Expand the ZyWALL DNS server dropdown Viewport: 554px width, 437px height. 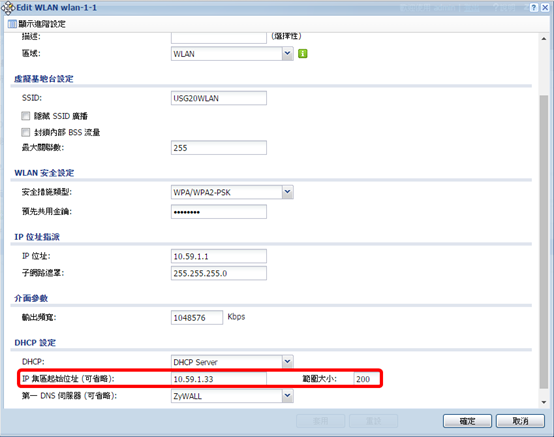(x=288, y=396)
